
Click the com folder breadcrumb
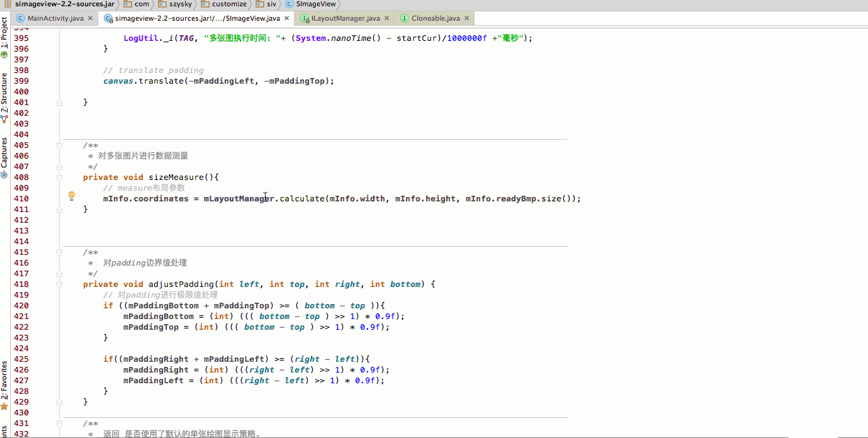[x=136, y=4]
